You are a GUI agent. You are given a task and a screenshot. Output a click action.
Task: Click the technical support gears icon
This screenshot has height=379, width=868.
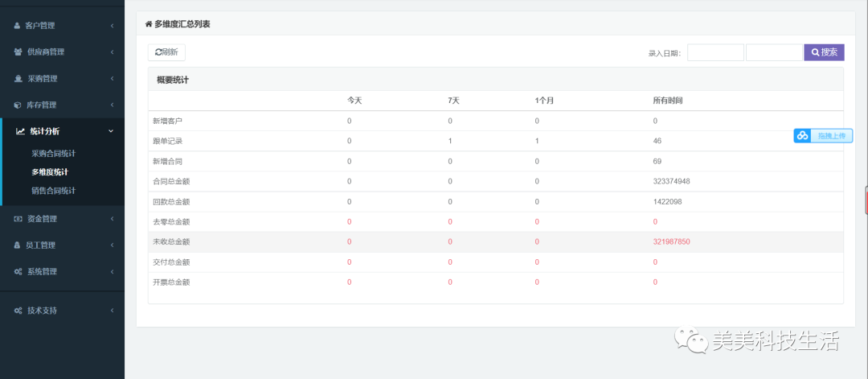[18, 311]
